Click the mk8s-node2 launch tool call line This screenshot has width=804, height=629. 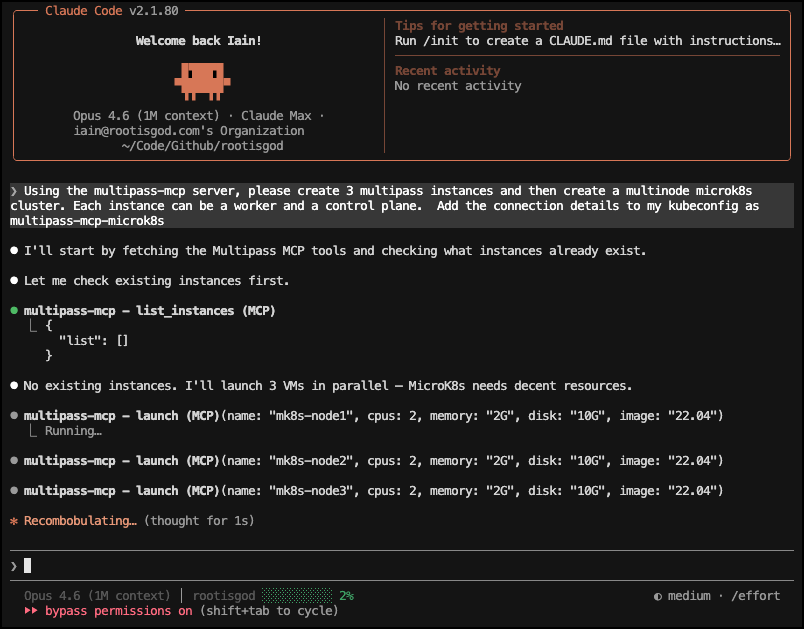click(372, 461)
